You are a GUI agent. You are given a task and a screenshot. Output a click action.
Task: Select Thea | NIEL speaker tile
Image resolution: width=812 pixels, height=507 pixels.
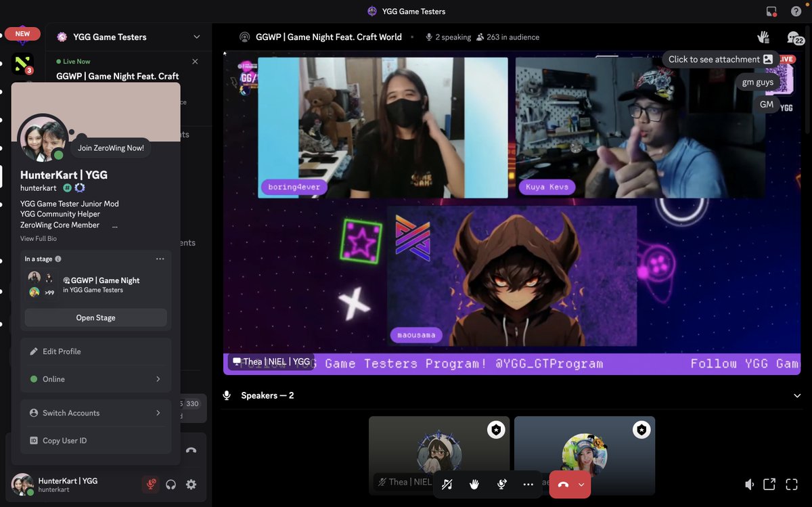[439, 456]
